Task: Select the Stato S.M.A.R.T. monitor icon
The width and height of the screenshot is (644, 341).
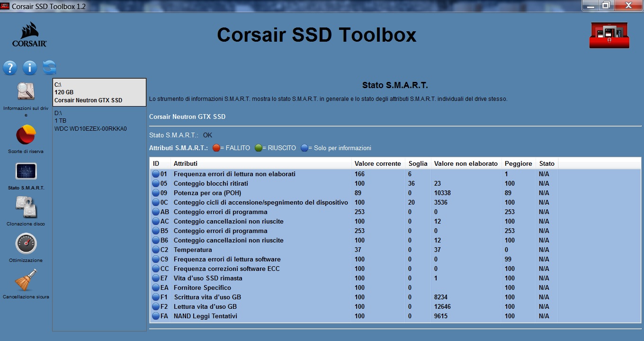Action: (26, 171)
